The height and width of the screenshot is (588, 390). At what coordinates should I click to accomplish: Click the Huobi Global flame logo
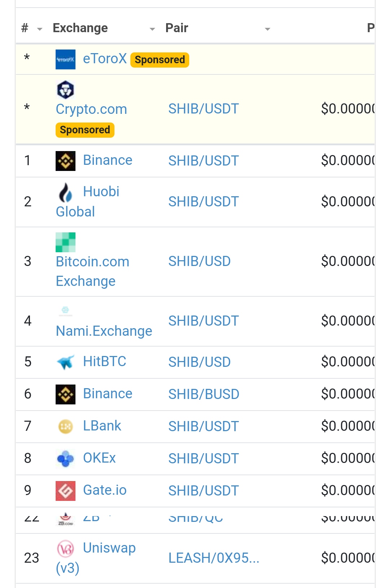point(65,192)
